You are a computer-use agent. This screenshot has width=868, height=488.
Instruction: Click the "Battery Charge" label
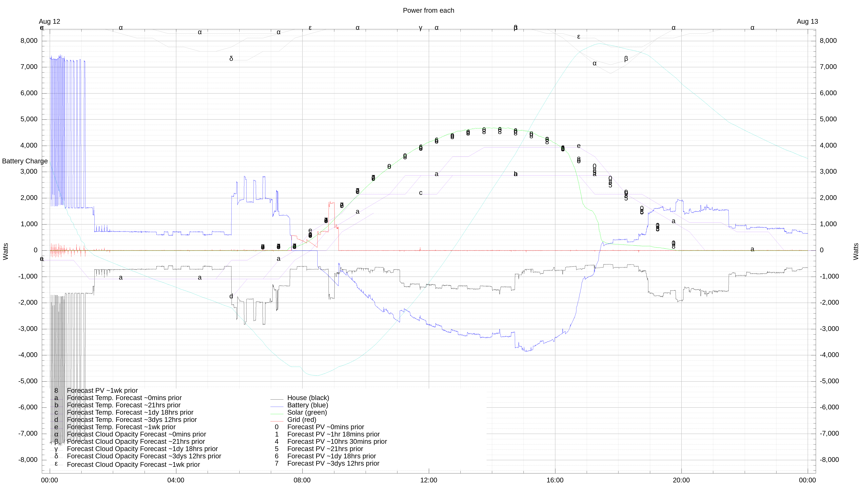coord(25,161)
